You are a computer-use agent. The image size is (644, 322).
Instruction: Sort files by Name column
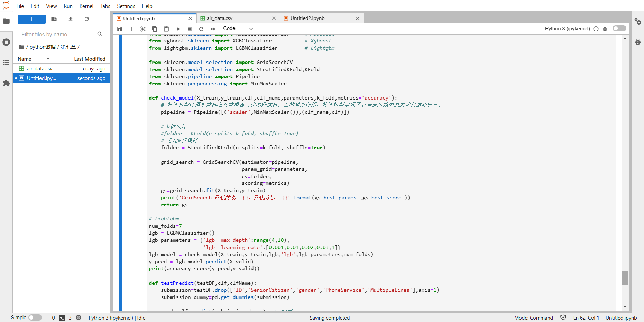(35, 59)
